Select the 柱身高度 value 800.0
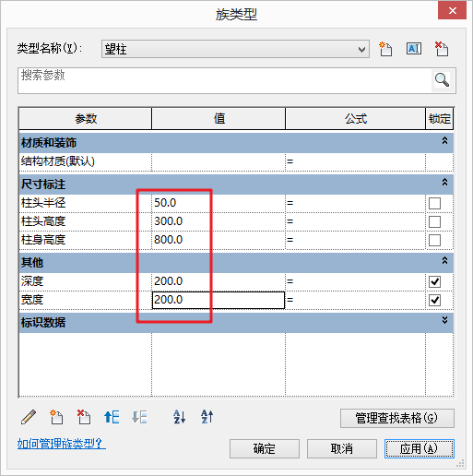 pos(219,240)
